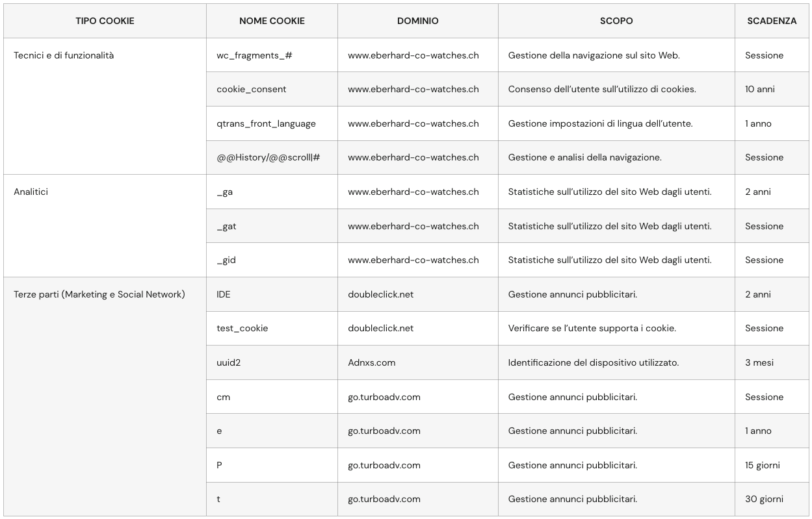The width and height of the screenshot is (812, 519).
Task: Click the 30 giorni expiry value
Action: tap(764, 499)
